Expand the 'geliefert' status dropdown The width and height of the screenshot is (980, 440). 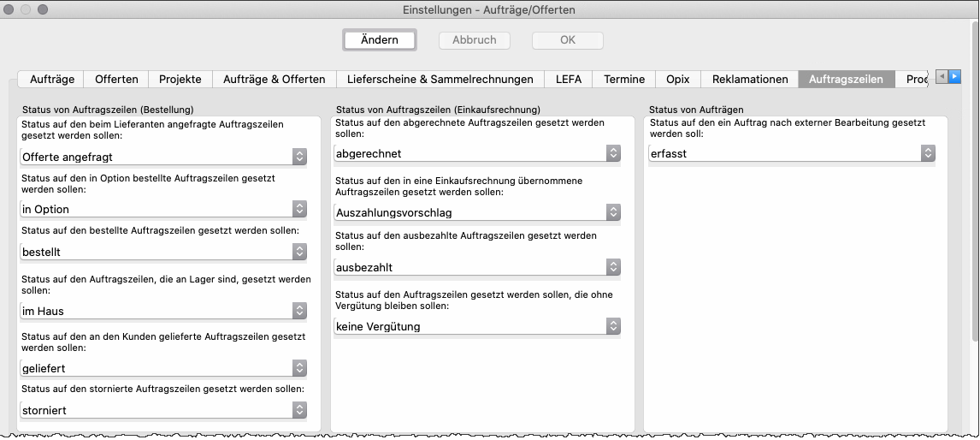tap(163, 368)
